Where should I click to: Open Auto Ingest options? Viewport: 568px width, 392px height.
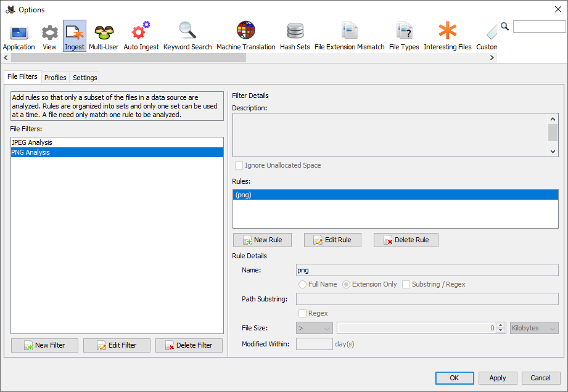tap(141, 36)
